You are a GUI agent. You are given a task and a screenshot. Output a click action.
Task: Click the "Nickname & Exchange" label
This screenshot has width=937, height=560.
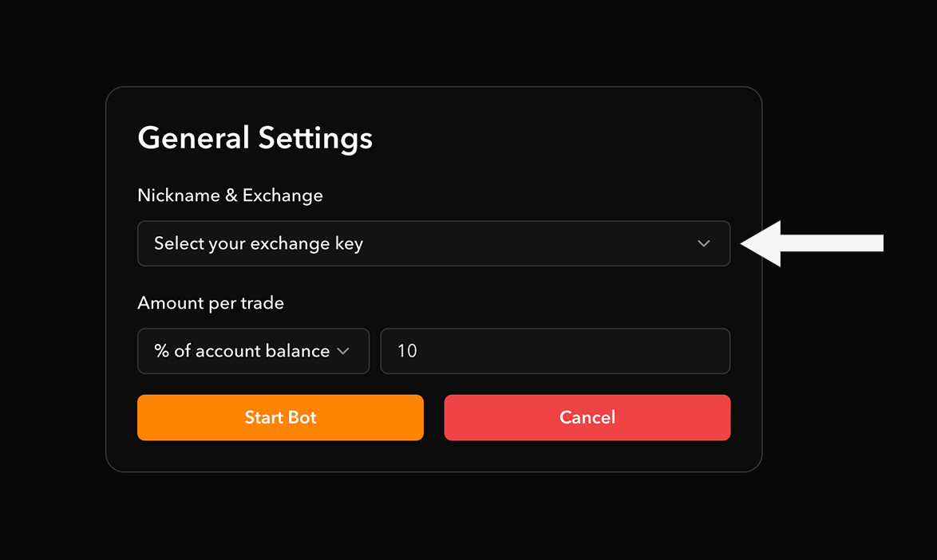tap(230, 195)
